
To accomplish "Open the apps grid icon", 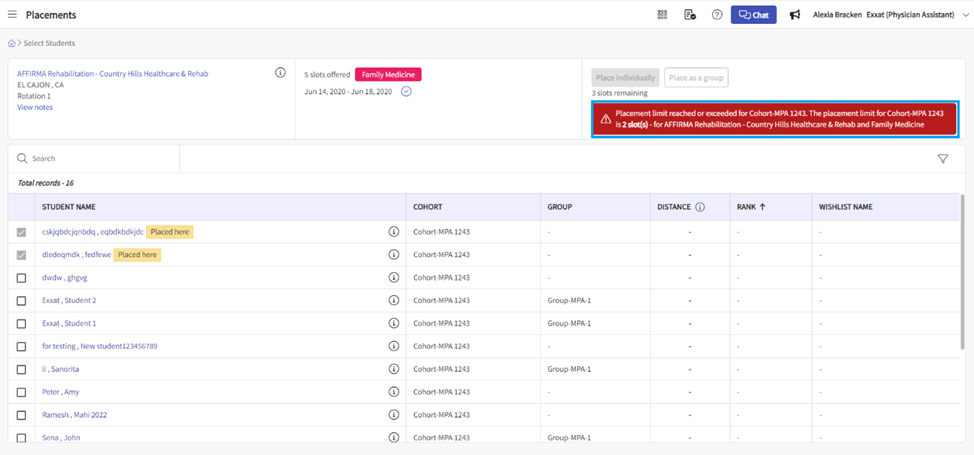I will point(662,15).
